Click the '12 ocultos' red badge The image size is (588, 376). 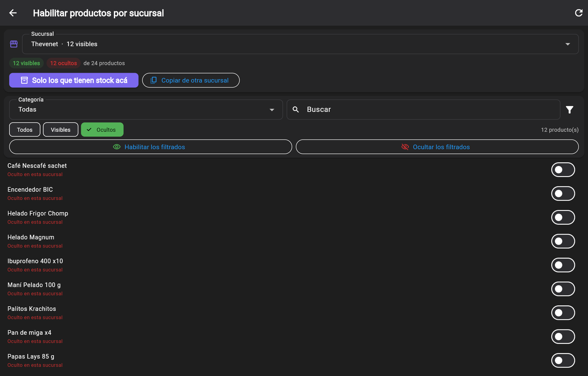click(x=63, y=63)
